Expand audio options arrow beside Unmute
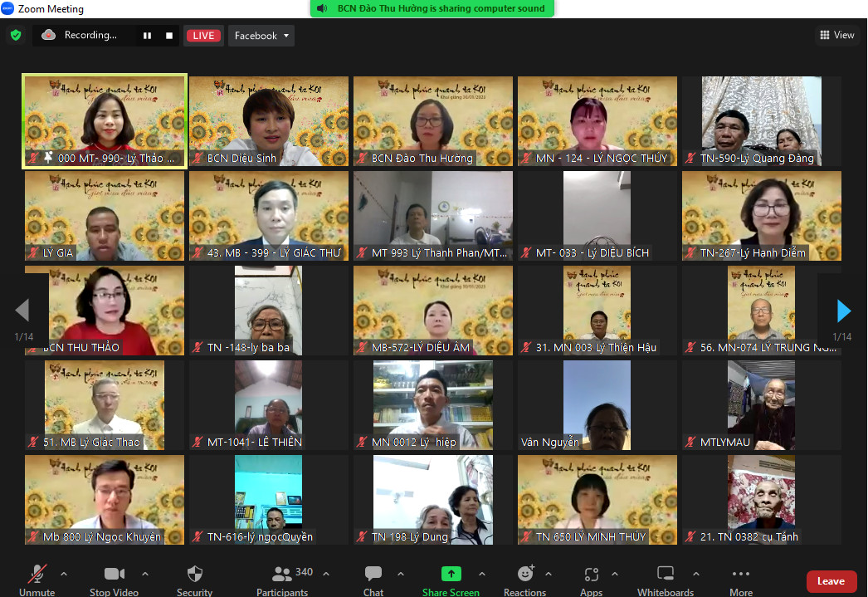The width and height of the screenshot is (868, 597). 64,574
